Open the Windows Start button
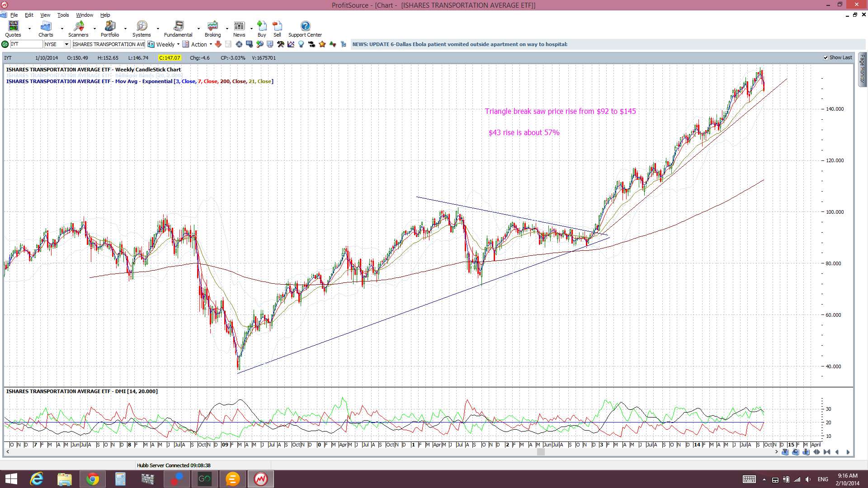 pyautogui.click(x=11, y=479)
